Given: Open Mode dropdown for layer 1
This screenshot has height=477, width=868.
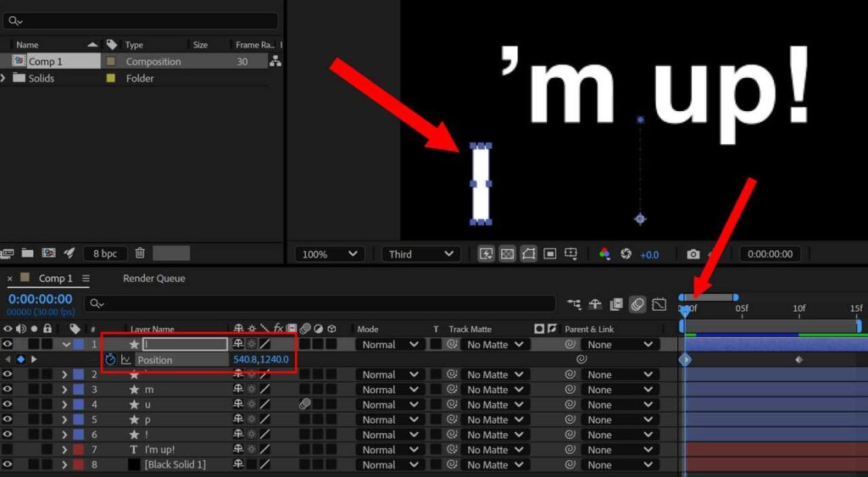Looking at the screenshot, I should [x=388, y=344].
